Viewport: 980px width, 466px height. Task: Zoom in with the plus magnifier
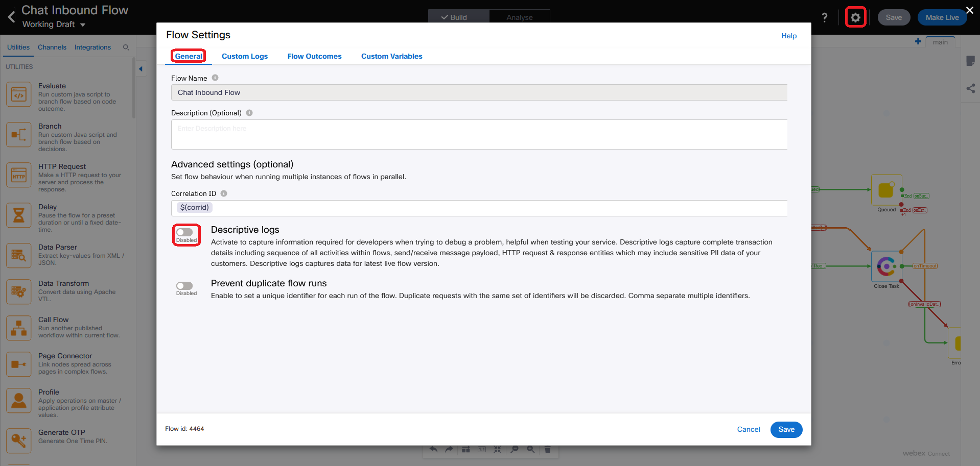pyautogui.click(x=531, y=449)
